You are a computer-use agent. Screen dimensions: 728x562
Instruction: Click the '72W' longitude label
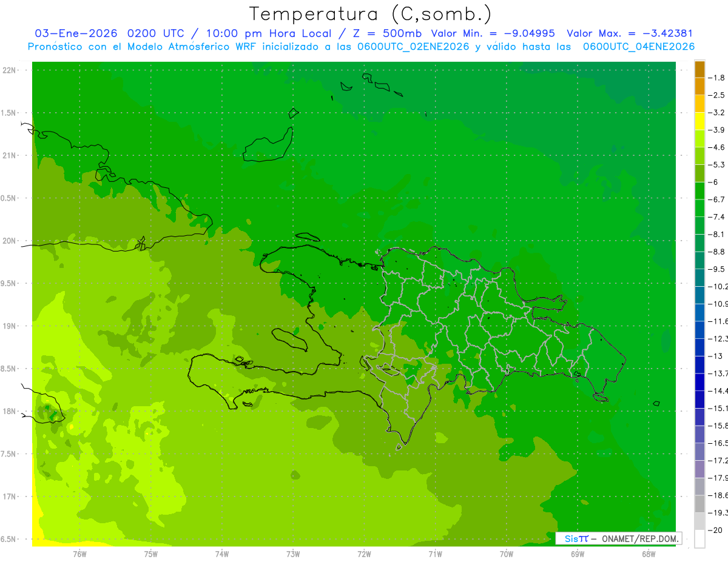(x=364, y=554)
